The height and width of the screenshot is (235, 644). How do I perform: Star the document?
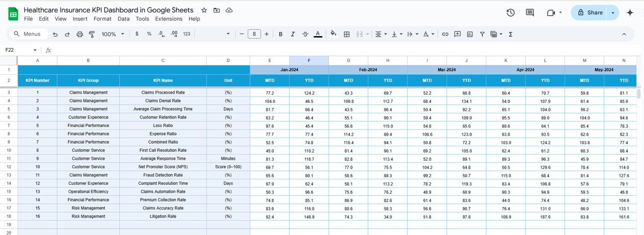[x=204, y=10]
